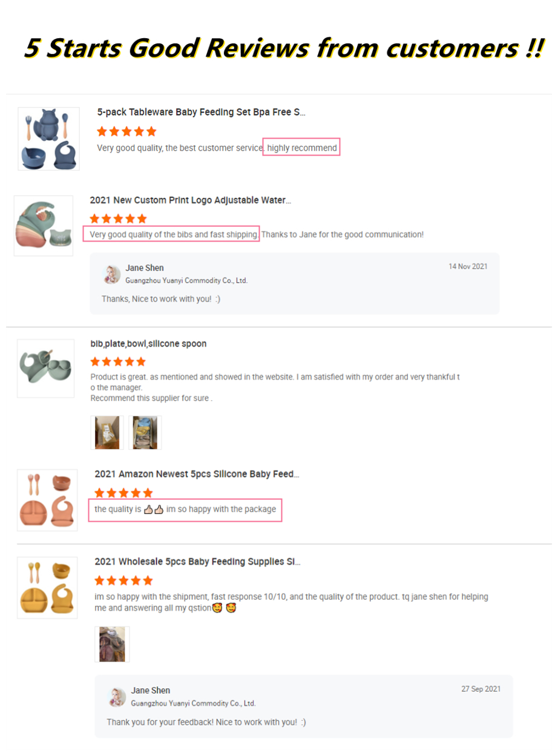Open the bib,plate,bowl,silicone spoon title

coord(148,344)
